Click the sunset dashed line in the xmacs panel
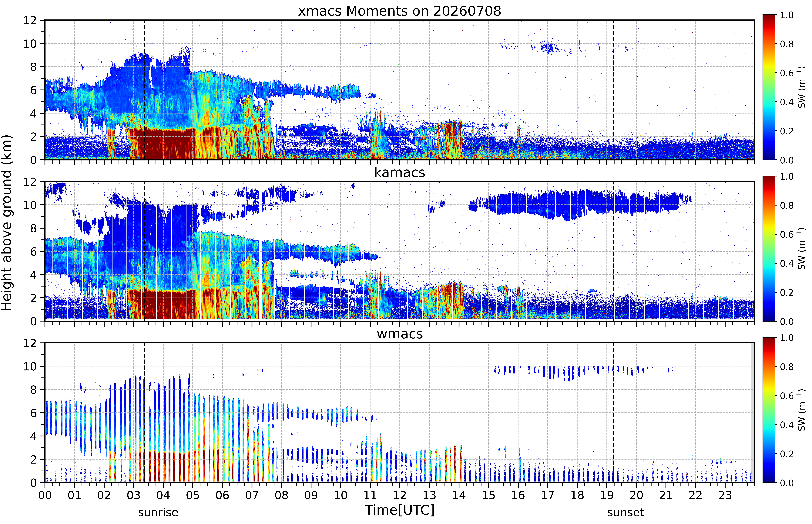This screenshot has height=524, width=812. pyautogui.click(x=614, y=90)
